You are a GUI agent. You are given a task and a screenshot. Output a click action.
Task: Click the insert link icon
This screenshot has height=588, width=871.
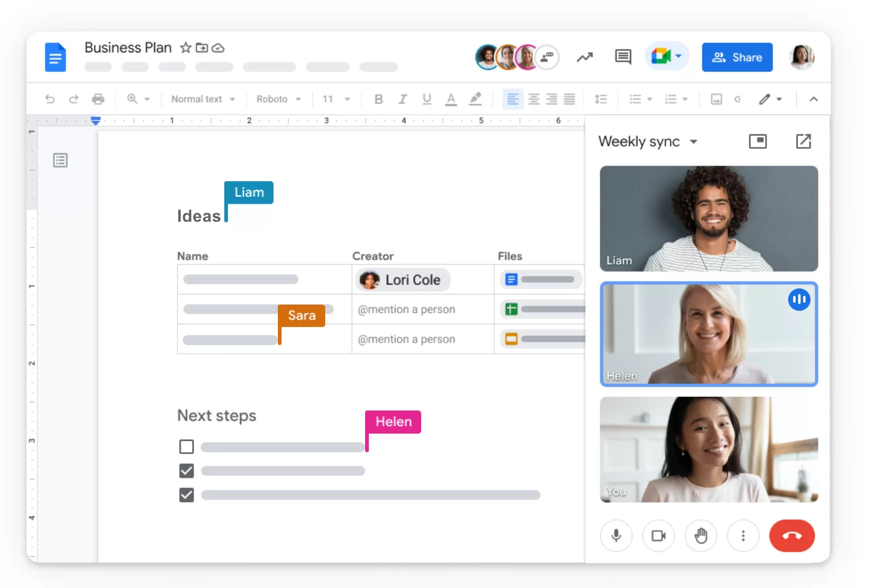pos(738,99)
